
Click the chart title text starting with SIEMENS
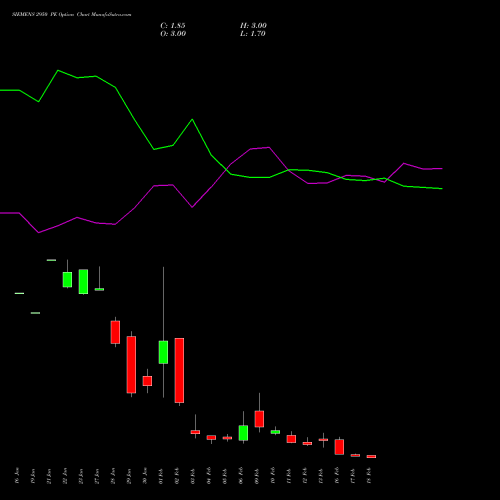click(72, 15)
